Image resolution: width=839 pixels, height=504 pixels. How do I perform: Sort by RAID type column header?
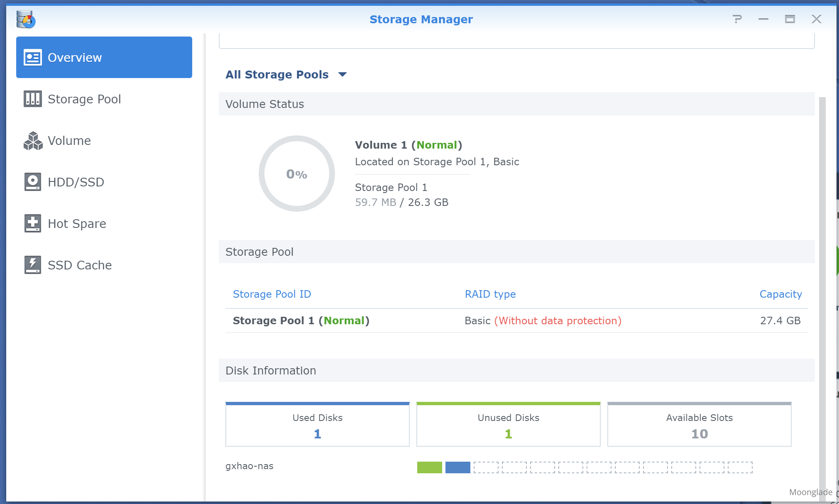(x=490, y=294)
